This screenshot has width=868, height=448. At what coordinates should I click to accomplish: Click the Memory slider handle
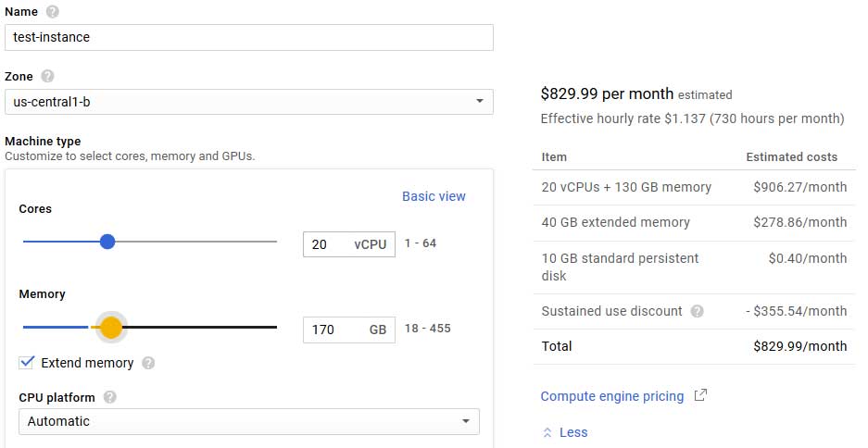point(111,327)
